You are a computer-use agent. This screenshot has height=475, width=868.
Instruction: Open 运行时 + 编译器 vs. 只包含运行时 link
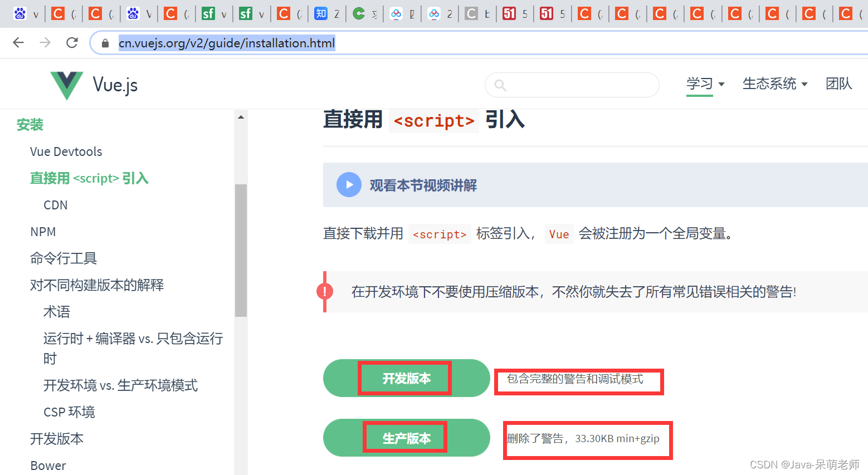point(133,348)
